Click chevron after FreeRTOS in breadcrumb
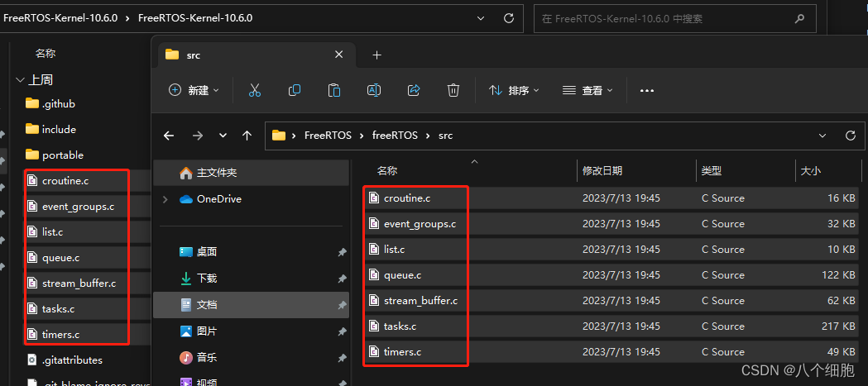This screenshot has width=868, height=386. tap(362, 136)
